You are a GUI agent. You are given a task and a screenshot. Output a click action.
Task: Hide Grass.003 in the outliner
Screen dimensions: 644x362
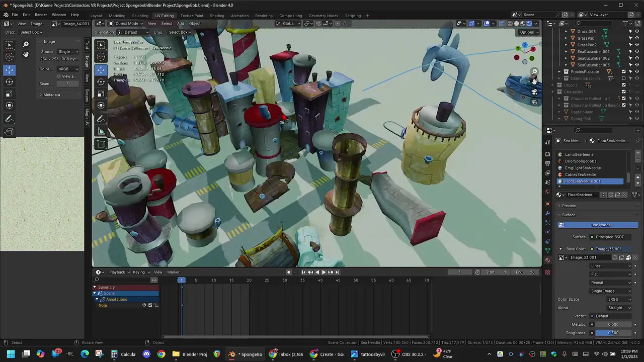coord(637,31)
